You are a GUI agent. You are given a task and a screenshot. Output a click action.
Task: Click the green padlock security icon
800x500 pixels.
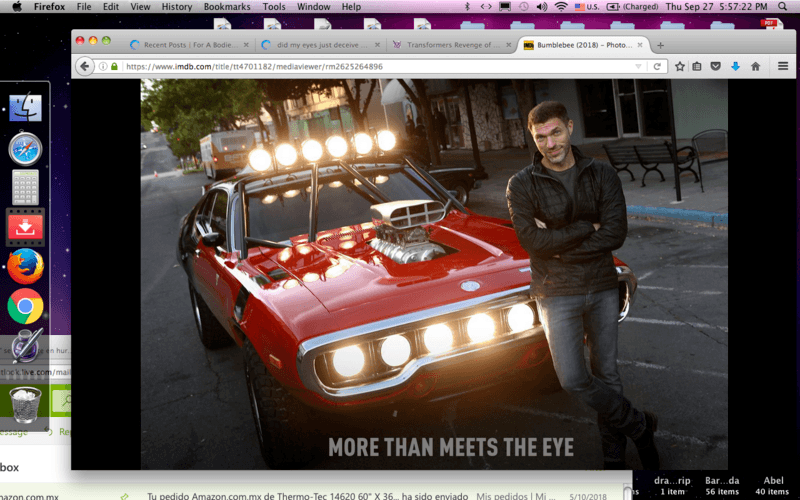click(x=114, y=66)
